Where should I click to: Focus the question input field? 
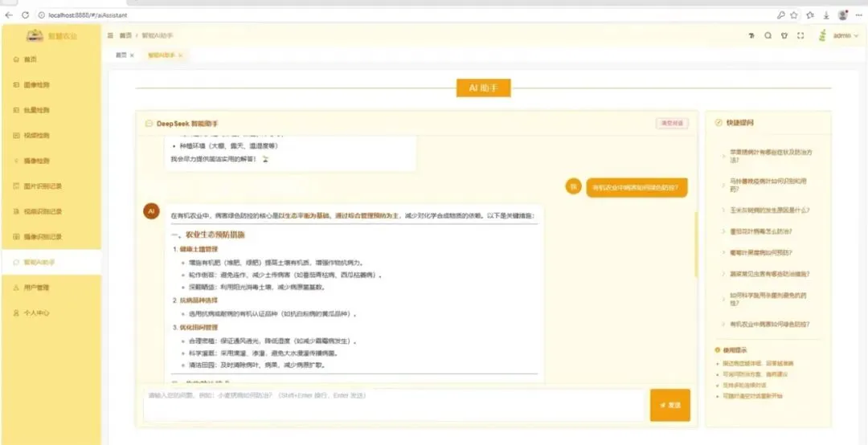395,405
